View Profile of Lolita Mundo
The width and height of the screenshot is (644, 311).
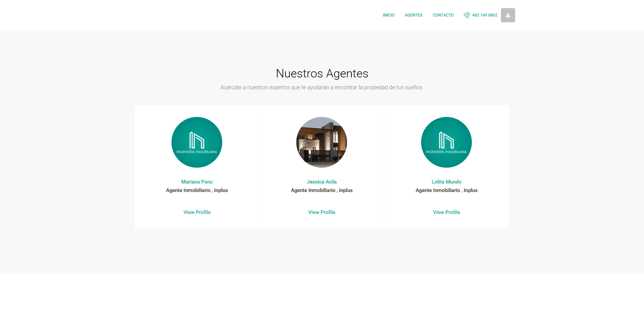point(446,212)
